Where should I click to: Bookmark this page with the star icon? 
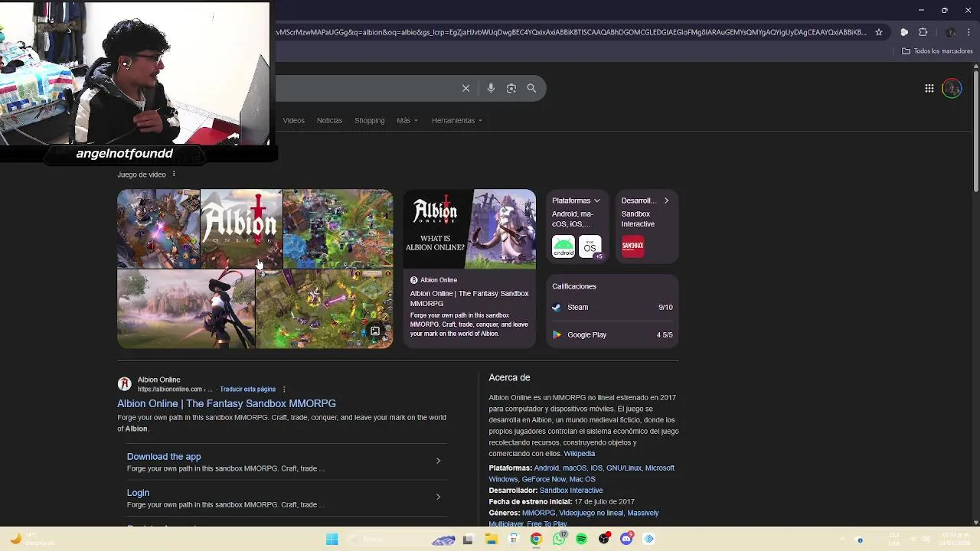click(879, 32)
